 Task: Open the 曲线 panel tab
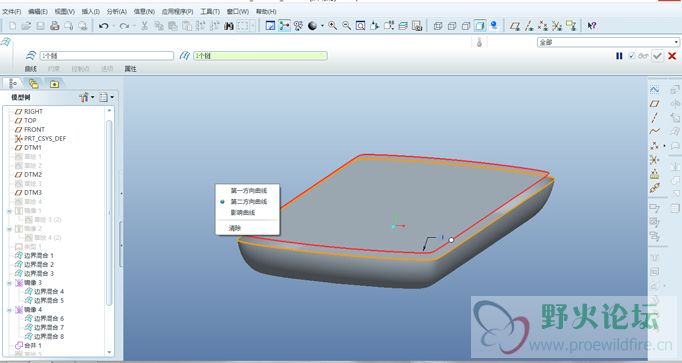tap(30, 69)
